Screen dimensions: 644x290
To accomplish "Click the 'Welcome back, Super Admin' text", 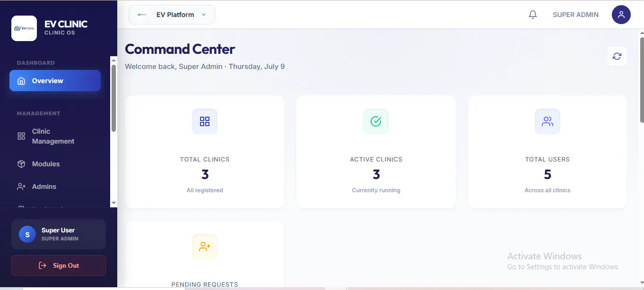I will pyautogui.click(x=174, y=67).
